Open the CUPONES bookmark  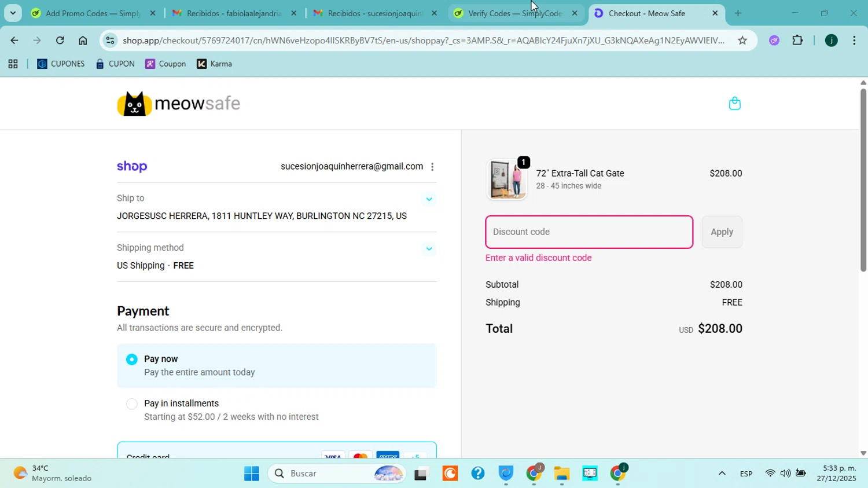[x=61, y=64]
